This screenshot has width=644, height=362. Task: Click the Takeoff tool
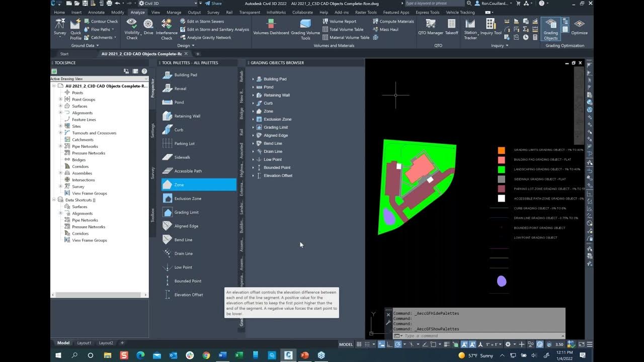[451, 28]
